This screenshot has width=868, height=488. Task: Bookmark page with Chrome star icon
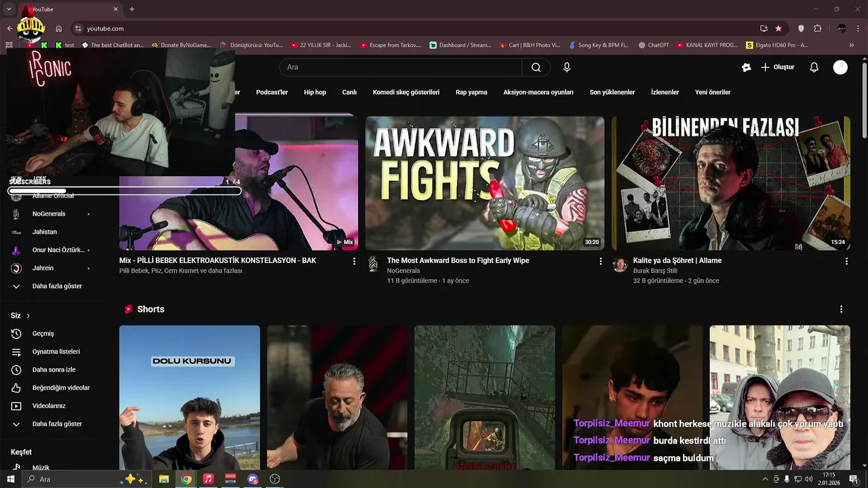point(778,28)
